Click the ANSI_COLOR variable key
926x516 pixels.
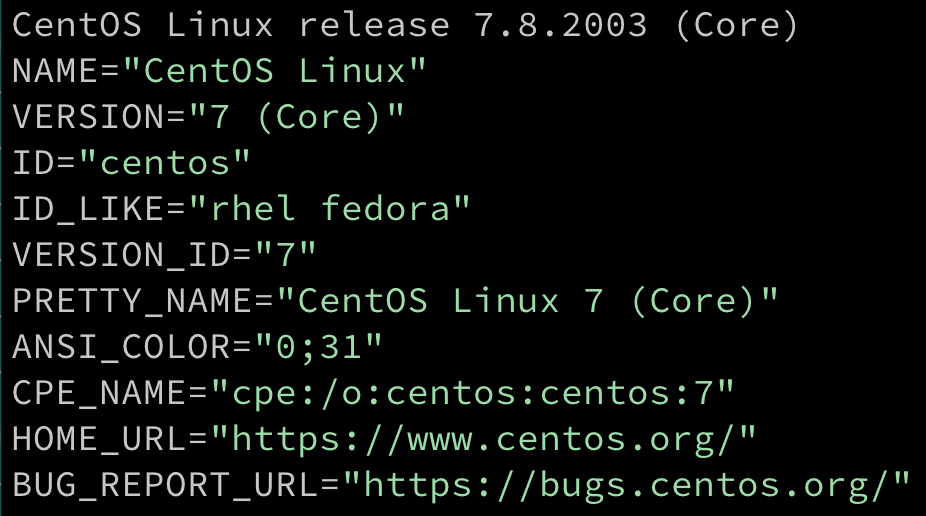121,347
